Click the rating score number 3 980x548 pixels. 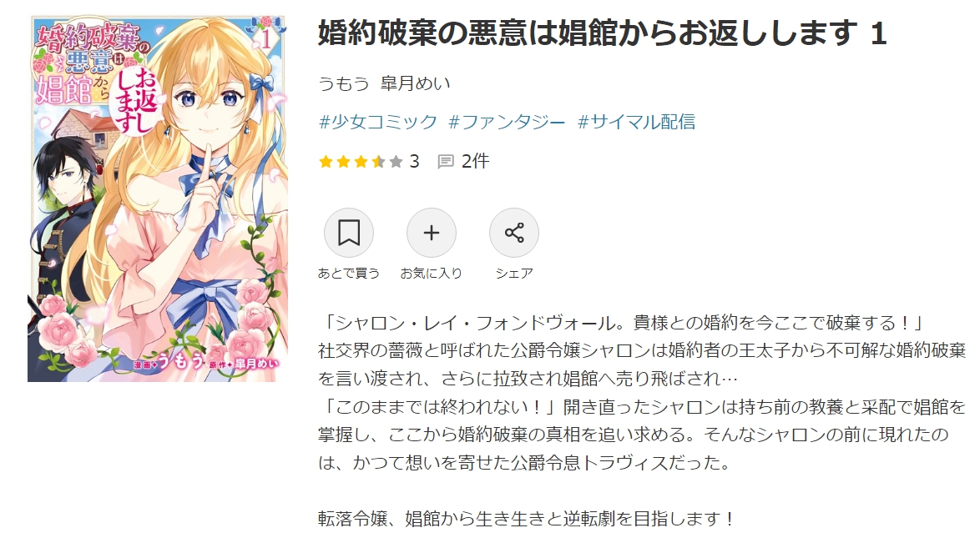click(x=414, y=162)
